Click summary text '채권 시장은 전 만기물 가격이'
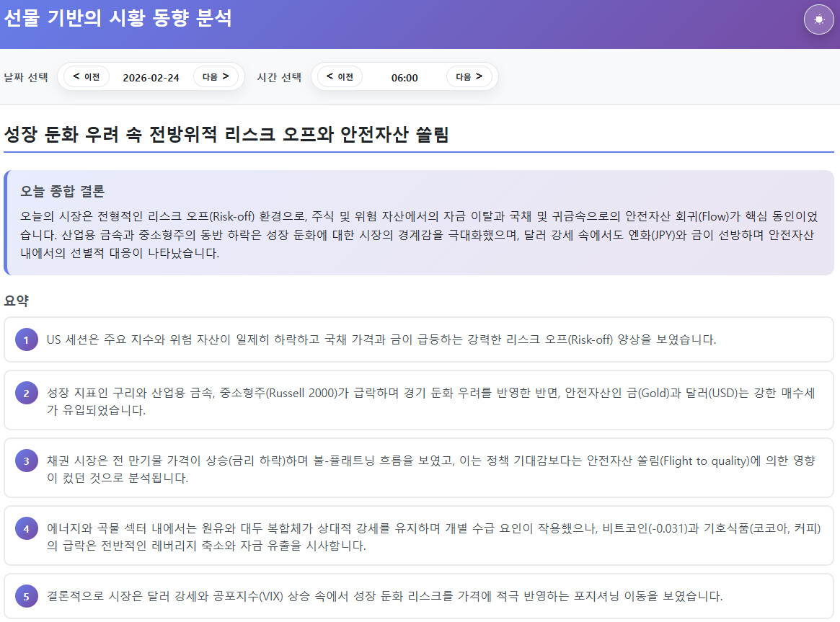Screen dimensions: 840x622 (431, 469)
